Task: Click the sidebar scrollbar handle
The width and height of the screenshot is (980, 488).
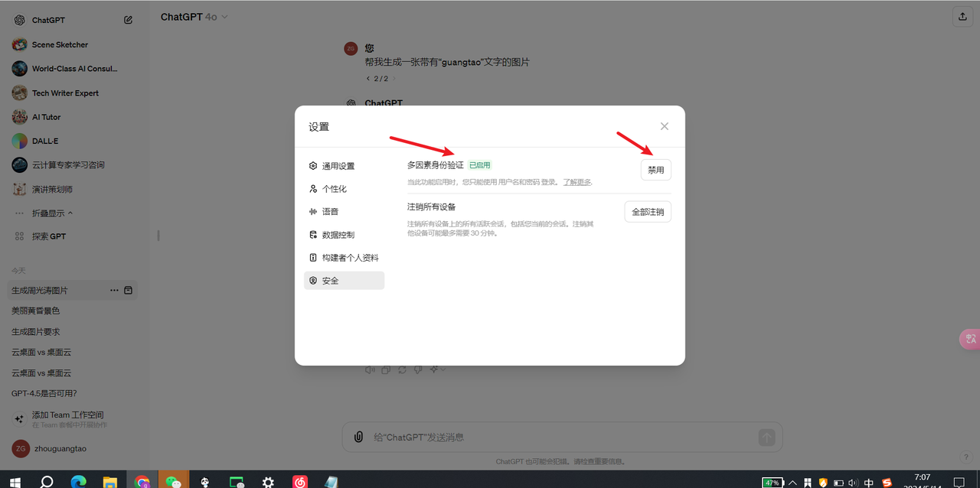Action: [x=158, y=236]
